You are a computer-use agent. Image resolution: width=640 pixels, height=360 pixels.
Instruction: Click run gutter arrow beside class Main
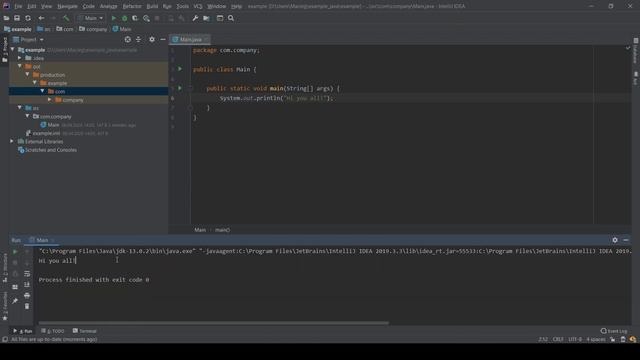coord(180,69)
